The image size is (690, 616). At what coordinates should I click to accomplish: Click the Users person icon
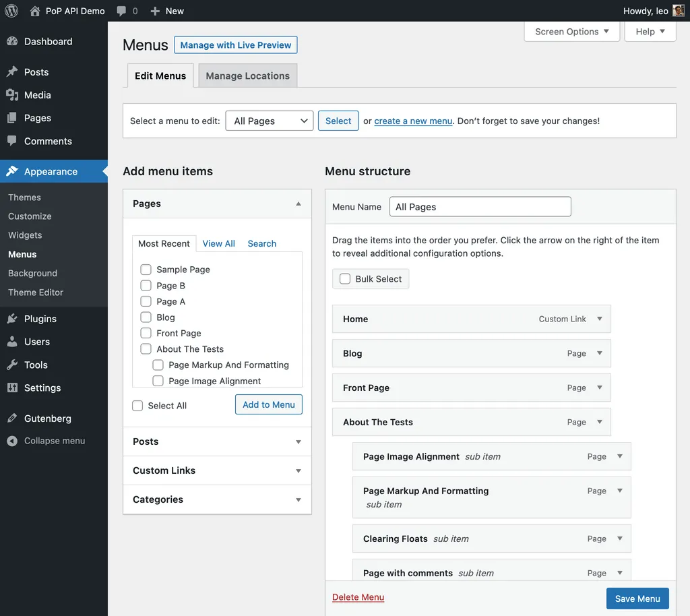click(12, 342)
